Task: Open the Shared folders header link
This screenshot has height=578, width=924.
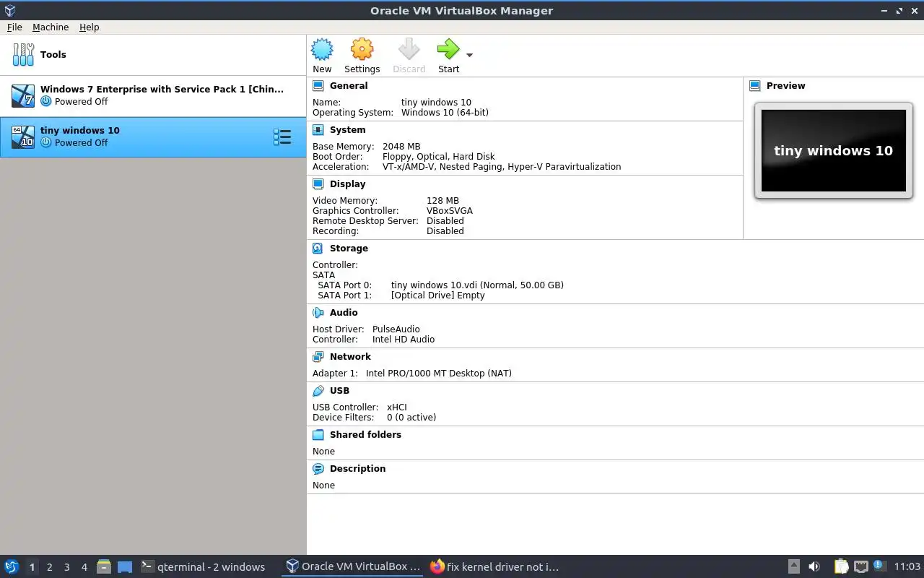Action: click(365, 435)
